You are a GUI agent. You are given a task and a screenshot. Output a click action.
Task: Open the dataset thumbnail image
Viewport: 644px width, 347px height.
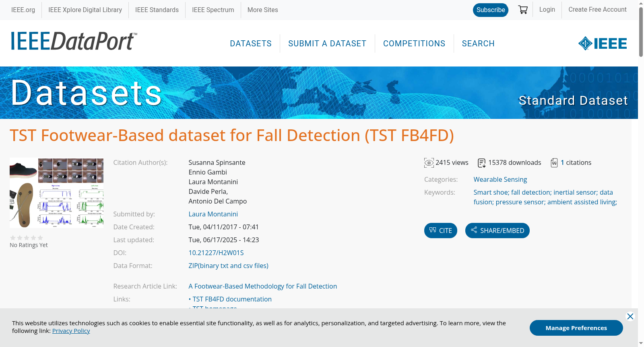click(x=56, y=193)
